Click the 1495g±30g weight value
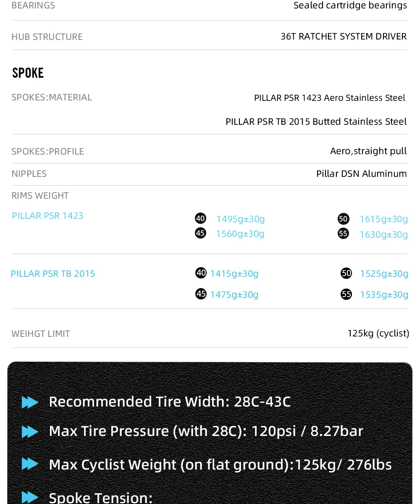The image size is (420, 504). 240,219
